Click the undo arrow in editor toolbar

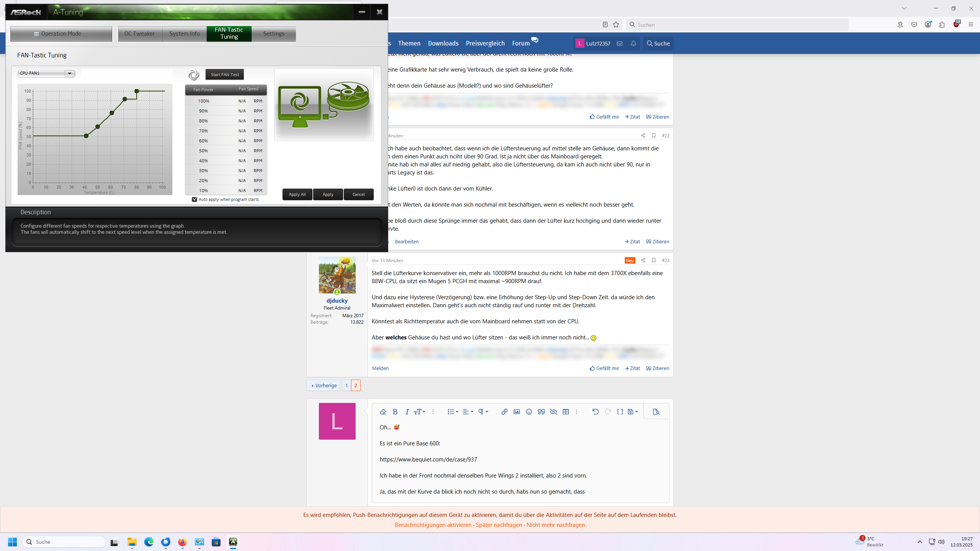pyautogui.click(x=595, y=412)
